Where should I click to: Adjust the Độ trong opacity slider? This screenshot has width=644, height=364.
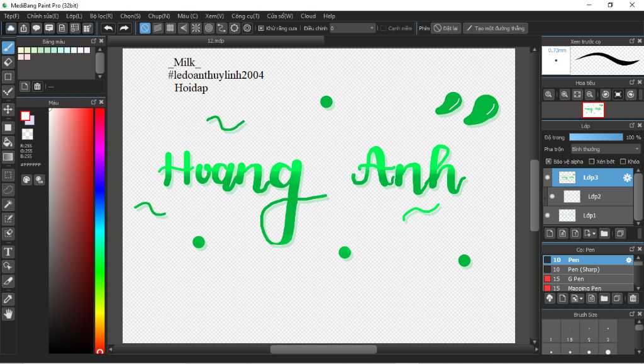point(596,137)
